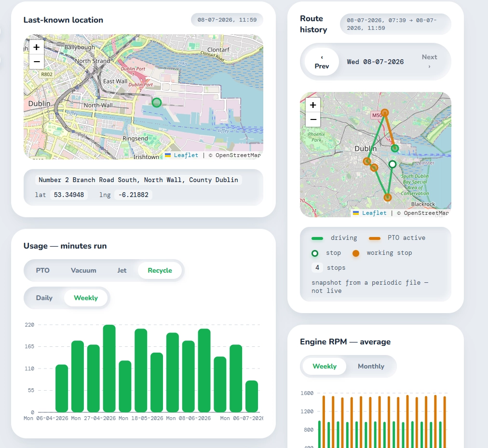The width and height of the screenshot is (488, 448).
Task: Open OpenStreetMap link on the route history map
Action: click(426, 213)
